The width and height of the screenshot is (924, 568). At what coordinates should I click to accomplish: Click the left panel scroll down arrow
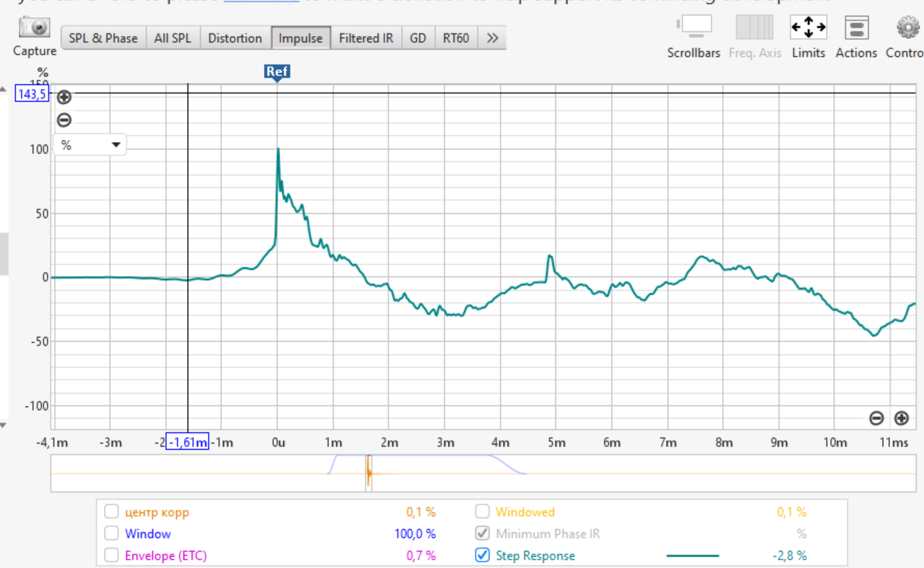[x=3, y=425]
